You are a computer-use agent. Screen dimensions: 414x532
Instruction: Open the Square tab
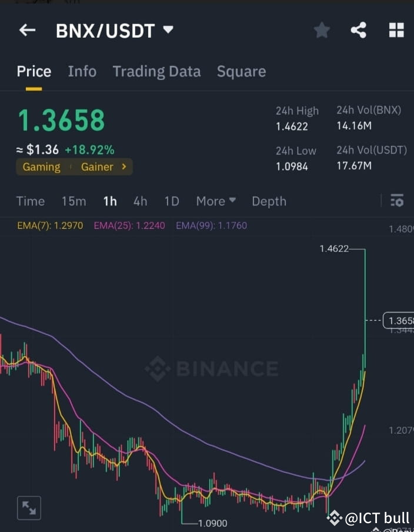[241, 71]
